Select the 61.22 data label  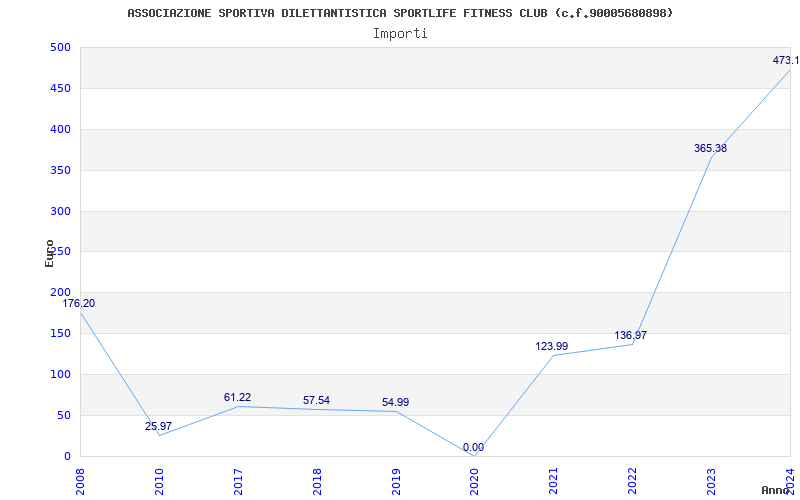(237, 397)
